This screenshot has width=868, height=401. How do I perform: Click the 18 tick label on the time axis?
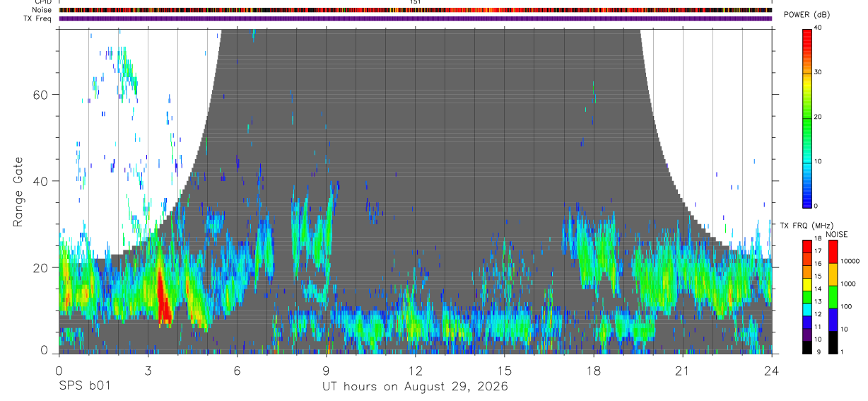click(x=594, y=370)
